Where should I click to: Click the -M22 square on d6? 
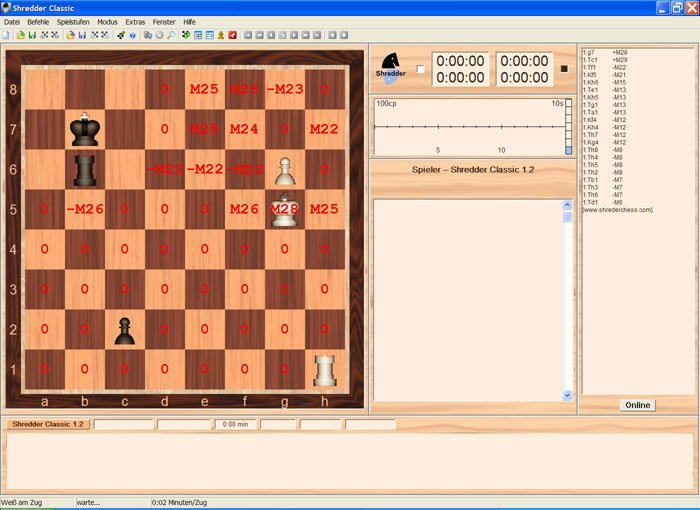[x=165, y=169]
